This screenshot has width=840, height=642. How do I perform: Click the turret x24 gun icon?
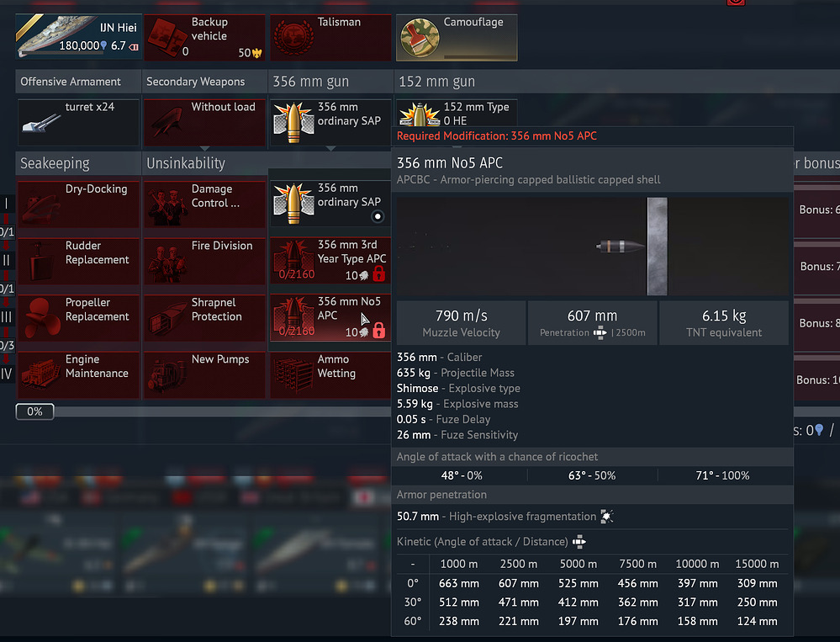(x=41, y=122)
